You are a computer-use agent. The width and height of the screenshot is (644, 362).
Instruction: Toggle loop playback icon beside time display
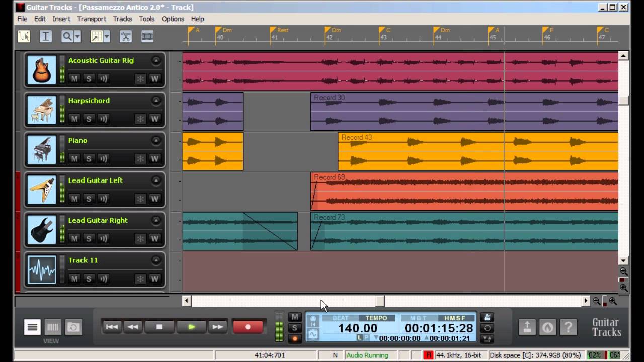[487, 328]
